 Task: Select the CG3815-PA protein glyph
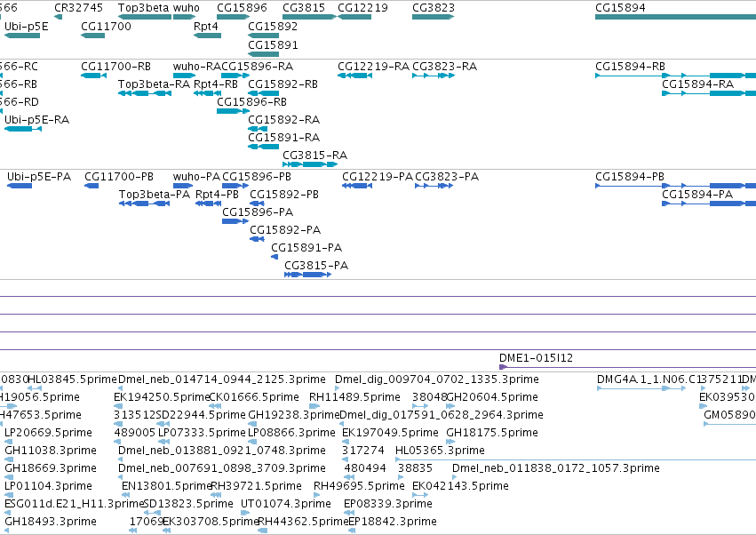pos(307,275)
